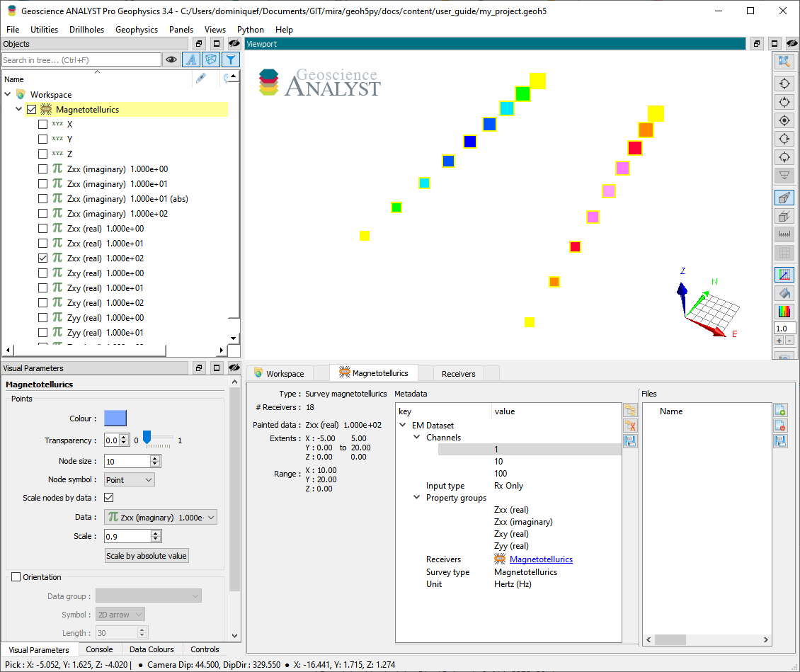Click the paint bucket background icon
800x672 pixels.
[x=784, y=293]
